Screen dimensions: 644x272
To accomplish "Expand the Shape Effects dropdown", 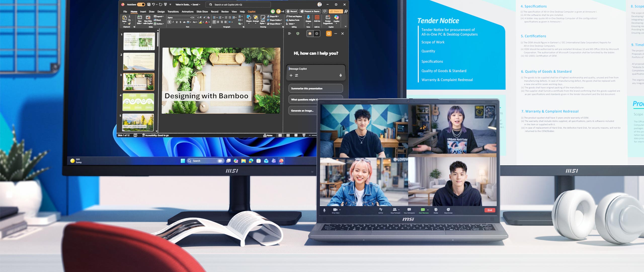I will (274, 24).
